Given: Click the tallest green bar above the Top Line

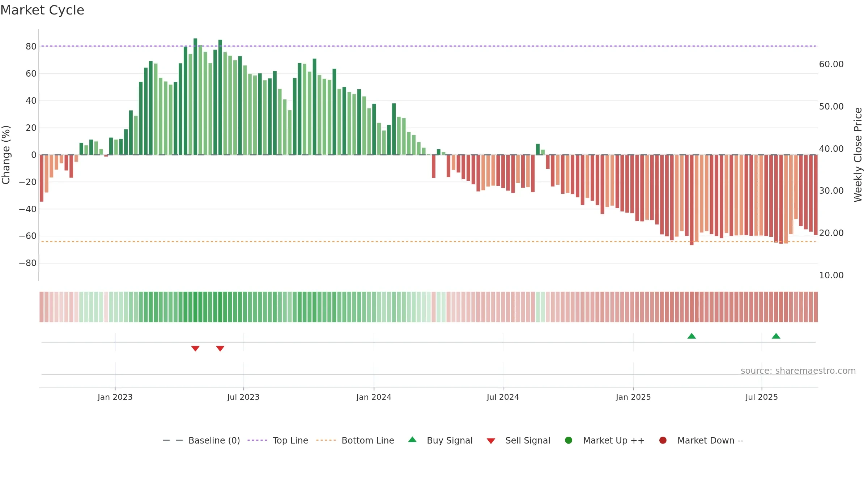Looking at the screenshot, I should [195, 97].
